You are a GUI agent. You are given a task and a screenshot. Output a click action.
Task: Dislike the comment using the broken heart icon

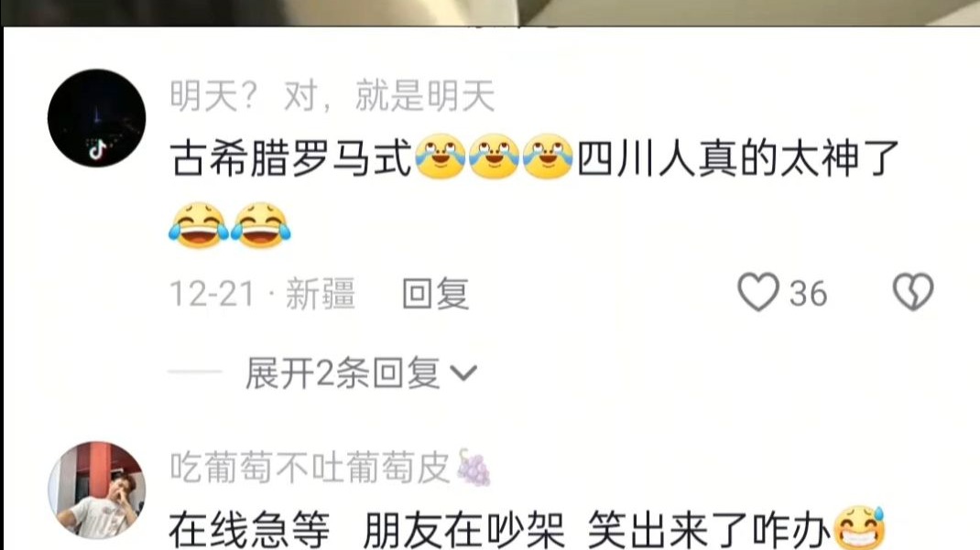click(913, 292)
